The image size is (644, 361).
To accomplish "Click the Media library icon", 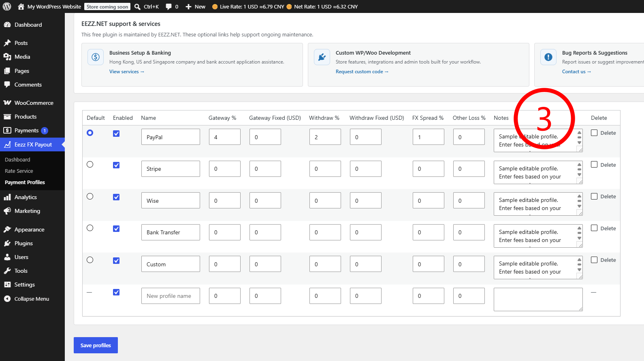I will point(7,57).
